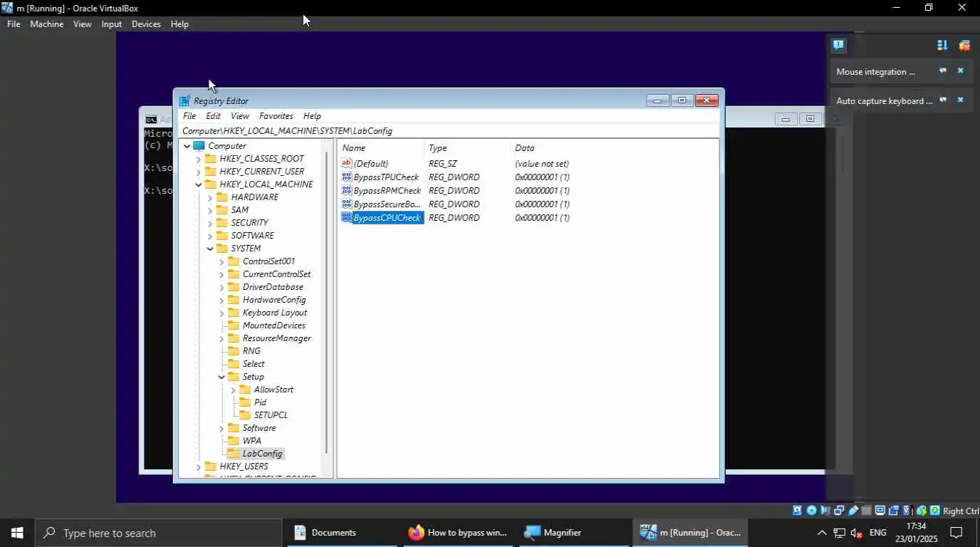The width and height of the screenshot is (980, 547).
Task: Click the sort notifications icon in VirtualBox panel
Action: click(942, 45)
